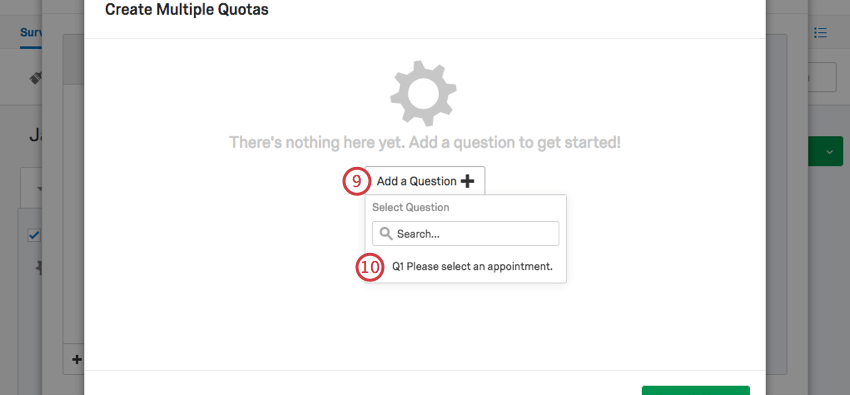Click the red circled number 10 marker
Screen dimensions: 850x395
tap(370, 267)
